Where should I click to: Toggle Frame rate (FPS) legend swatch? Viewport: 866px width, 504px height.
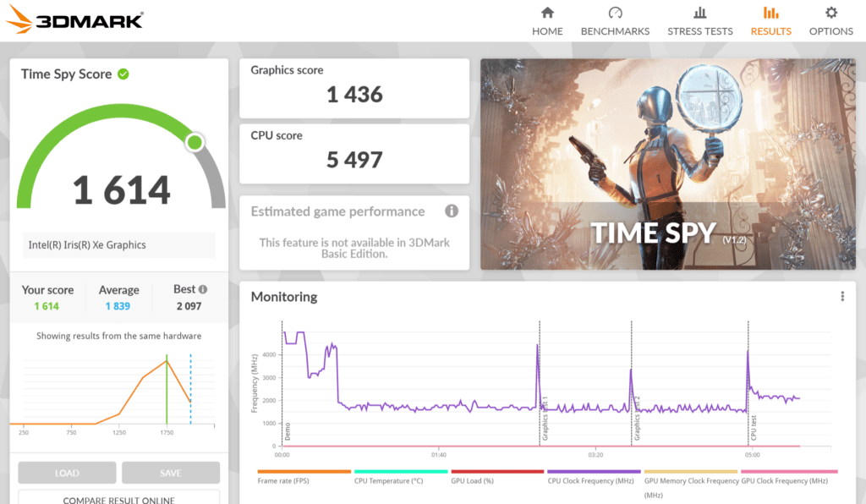tap(304, 471)
